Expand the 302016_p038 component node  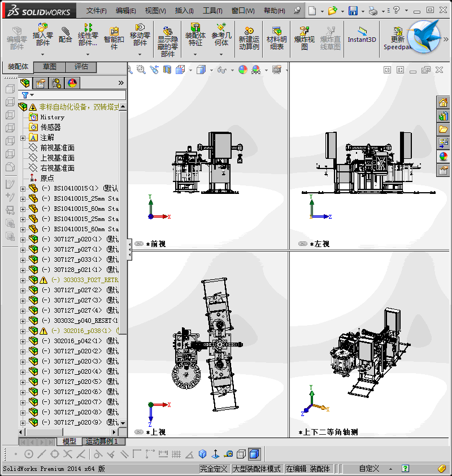click(23, 331)
